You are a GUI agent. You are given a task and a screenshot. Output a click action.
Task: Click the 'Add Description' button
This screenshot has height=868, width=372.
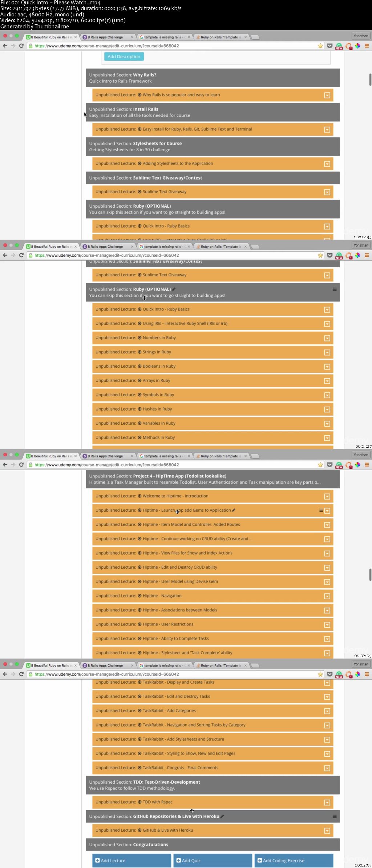pyautogui.click(x=124, y=56)
